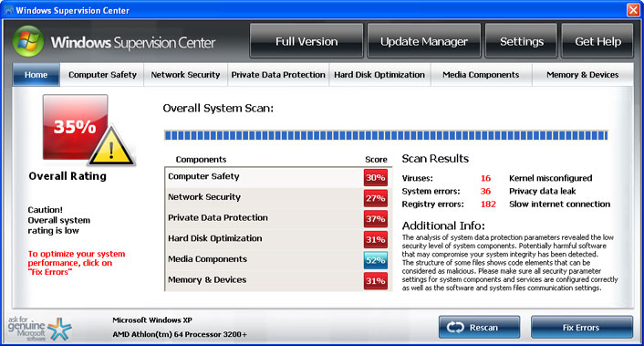644x346 pixels.
Task: Switch to the Network Security tab
Action: pos(186,75)
